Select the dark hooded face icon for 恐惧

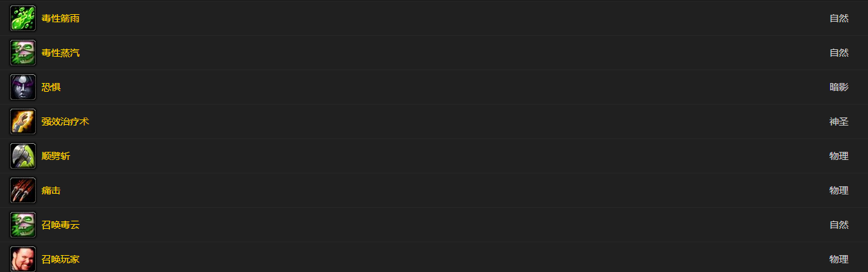(23, 87)
